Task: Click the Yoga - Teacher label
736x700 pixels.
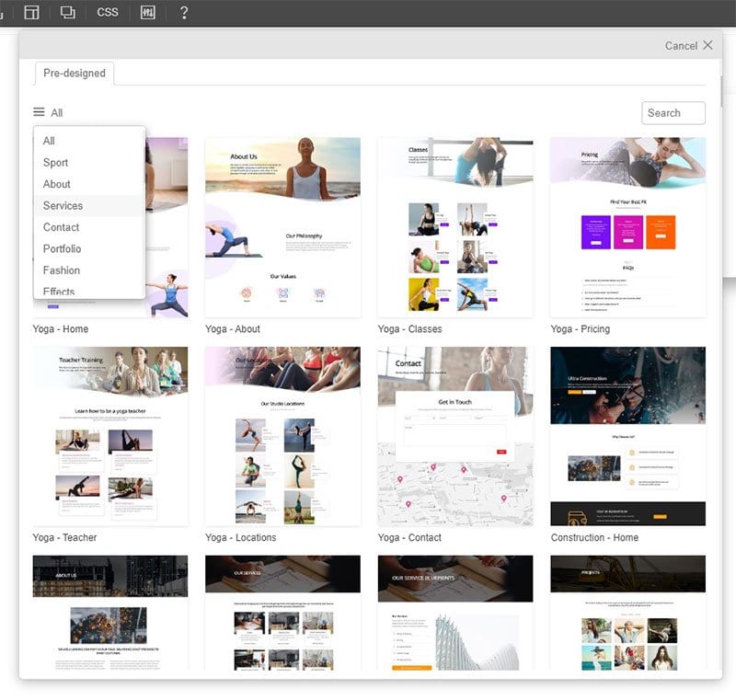Action: click(x=64, y=538)
